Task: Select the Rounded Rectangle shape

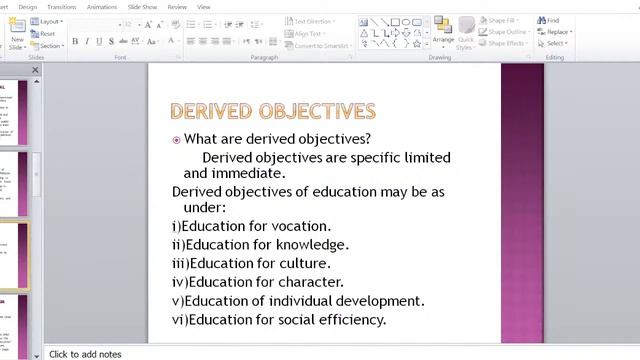Action: tap(417, 22)
